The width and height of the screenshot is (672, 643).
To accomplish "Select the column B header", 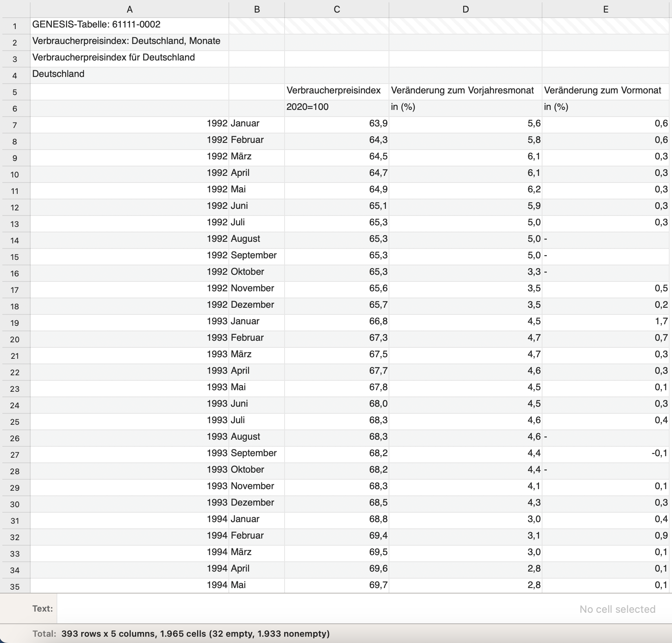I will (257, 9).
